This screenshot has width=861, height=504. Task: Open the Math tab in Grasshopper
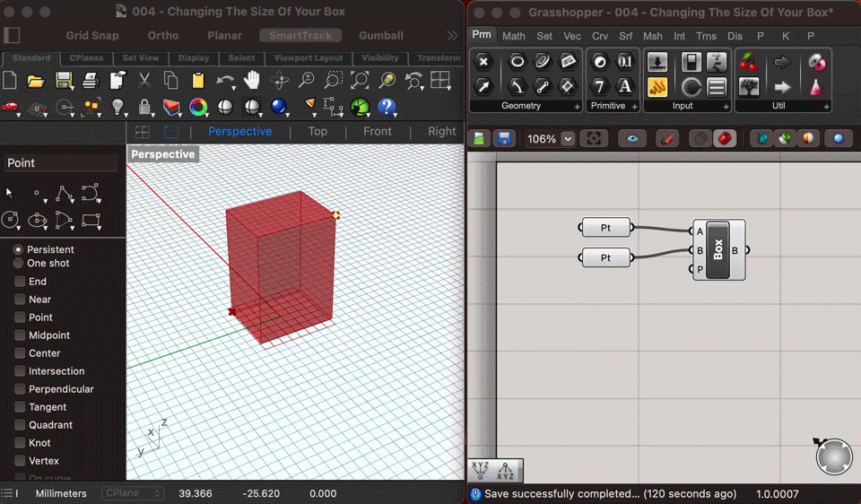tap(513, 36)
